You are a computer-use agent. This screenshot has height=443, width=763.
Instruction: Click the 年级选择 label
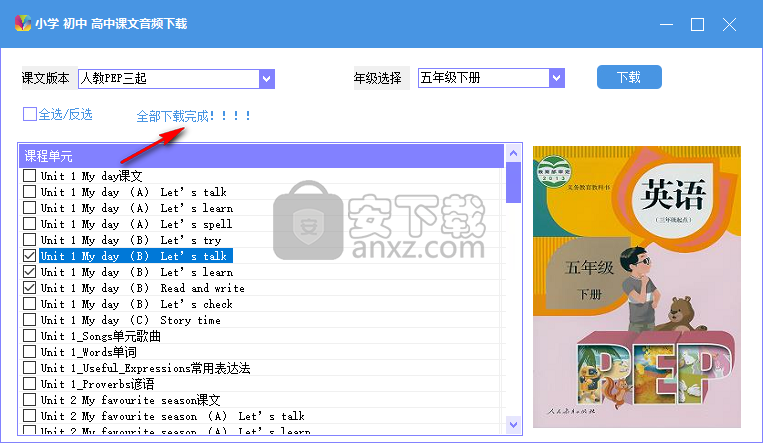click(x=378, y=78)
